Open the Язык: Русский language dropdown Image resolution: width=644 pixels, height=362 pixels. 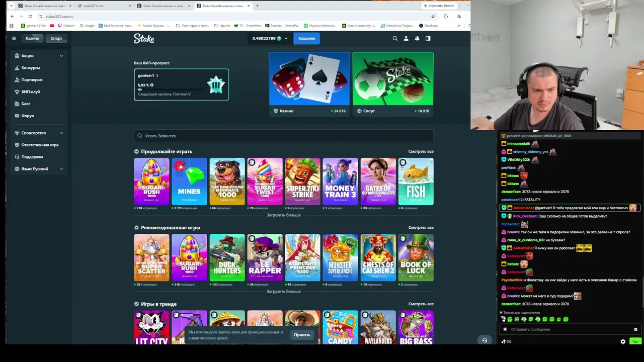coord(39,169)
